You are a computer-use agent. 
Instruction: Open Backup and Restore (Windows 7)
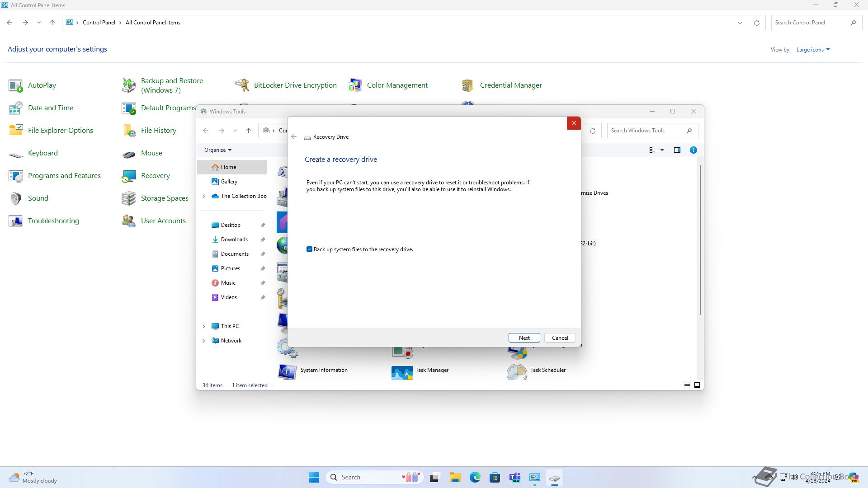172,85
